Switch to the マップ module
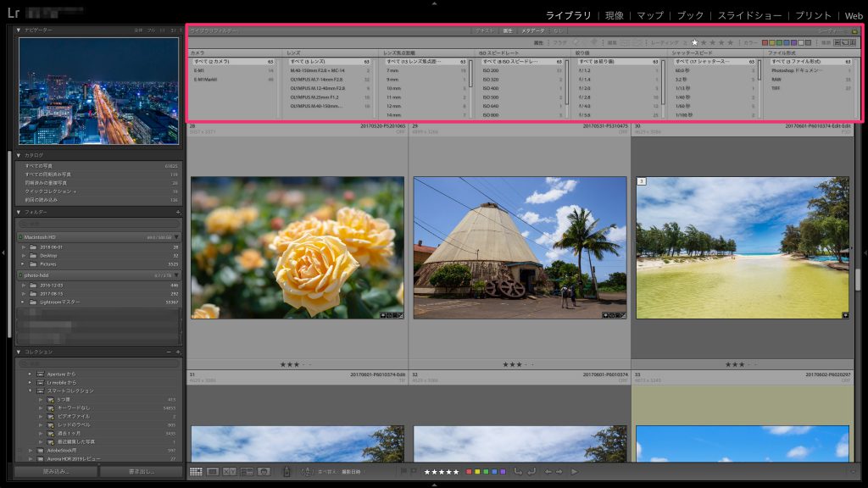The width and height of the screenshot is (868, 488). (650, 15)
